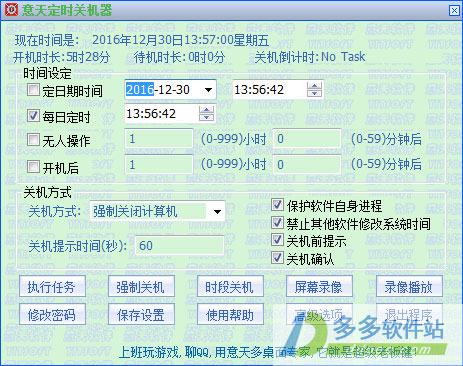Click the 无人操作 minutes input field
The image size is (463, 366).
(307, 139)
